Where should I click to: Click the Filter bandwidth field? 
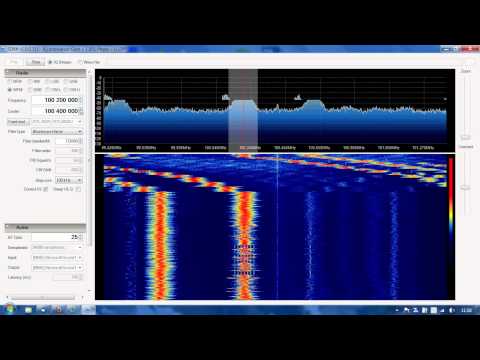[x=68, y=141]
